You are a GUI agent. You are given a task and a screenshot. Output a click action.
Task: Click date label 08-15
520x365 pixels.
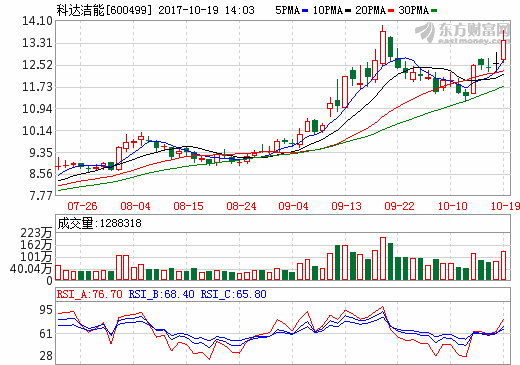pos(188,206)
